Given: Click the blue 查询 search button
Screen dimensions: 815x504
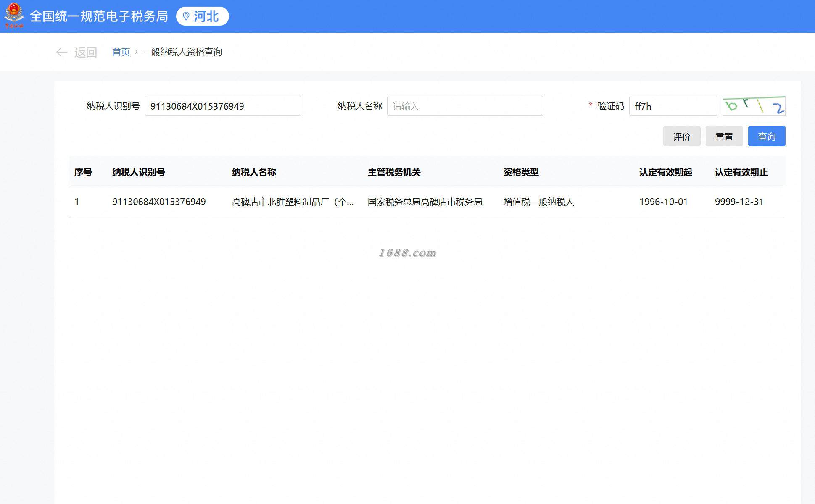Looking at the screenshot, I should [x=766, y=136].
